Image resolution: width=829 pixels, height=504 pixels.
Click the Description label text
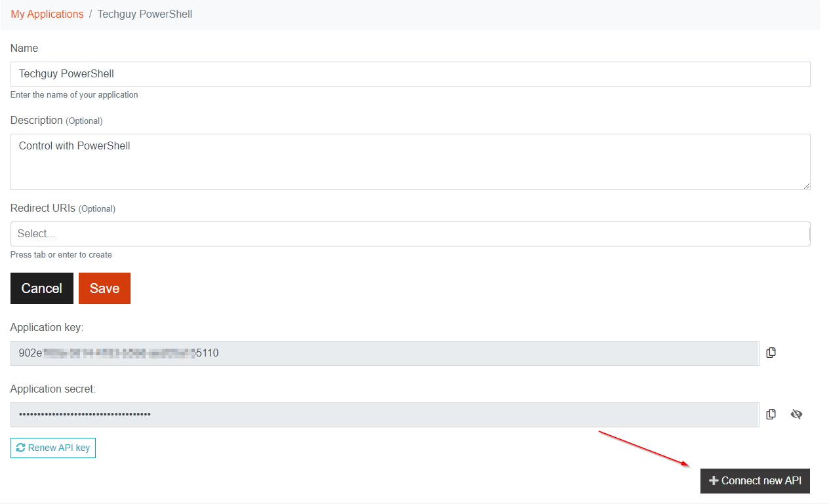click(37, 121)
